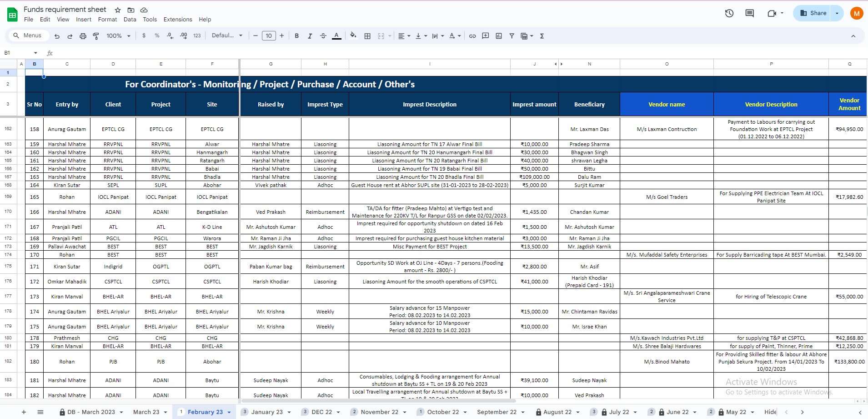Switch to the January 23 sheet tab
The image size is (868, 419).
point(267,412)
